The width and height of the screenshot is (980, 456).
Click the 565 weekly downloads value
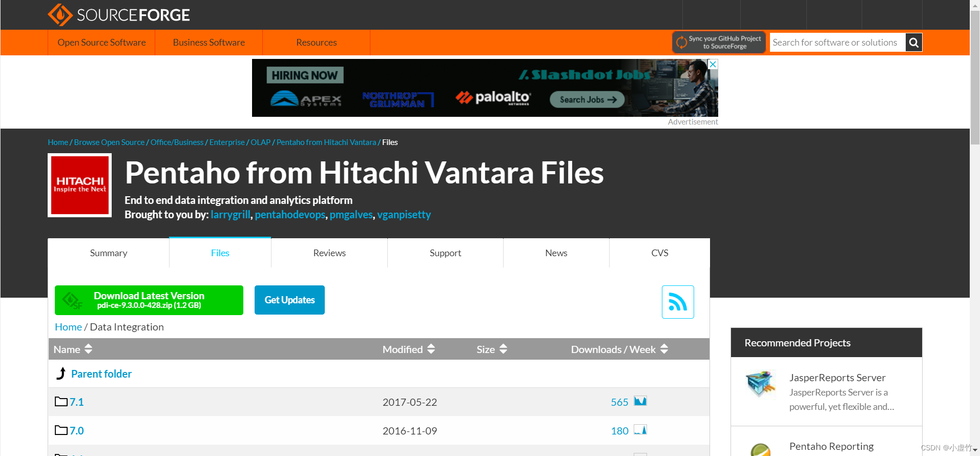[x=619, y=402]
